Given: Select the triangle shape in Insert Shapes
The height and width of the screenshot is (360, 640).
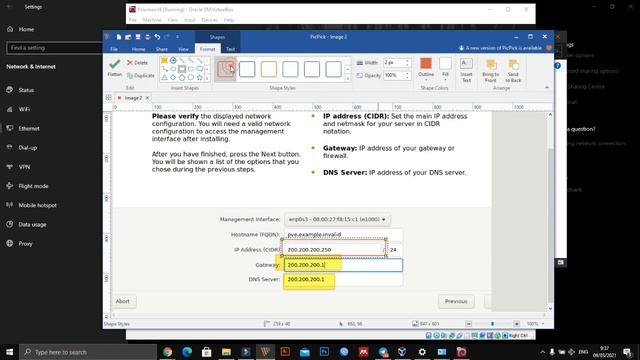Looking at the screenshot, I should pyautogui.click(x=164, y=77).
